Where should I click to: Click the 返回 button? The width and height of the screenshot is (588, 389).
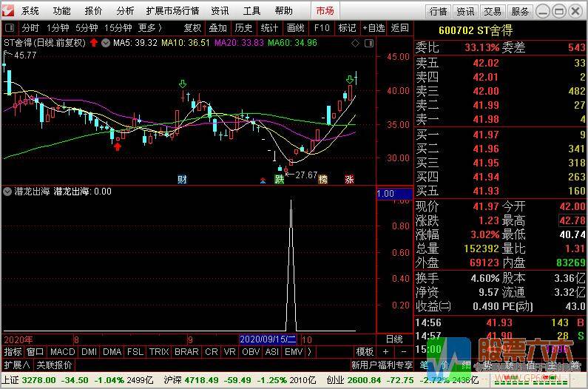(399, 28)
